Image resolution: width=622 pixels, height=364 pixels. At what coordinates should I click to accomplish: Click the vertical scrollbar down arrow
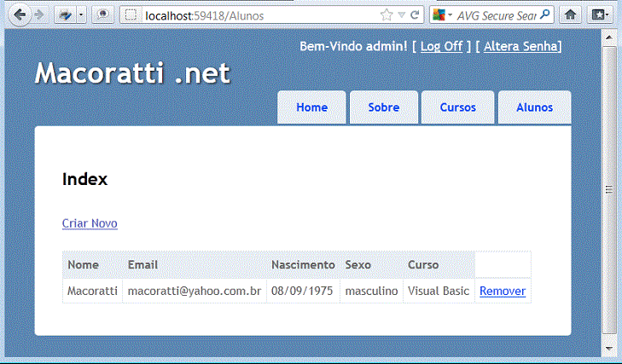pyautogui.click(x=609, y=348)
